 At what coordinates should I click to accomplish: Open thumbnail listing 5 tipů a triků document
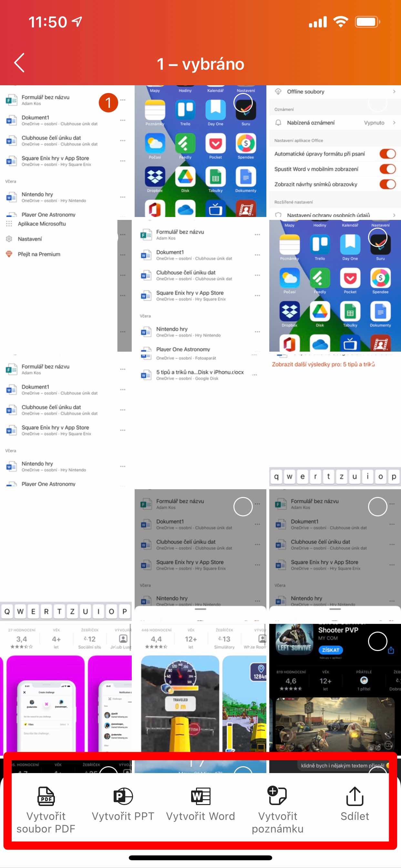200,420
